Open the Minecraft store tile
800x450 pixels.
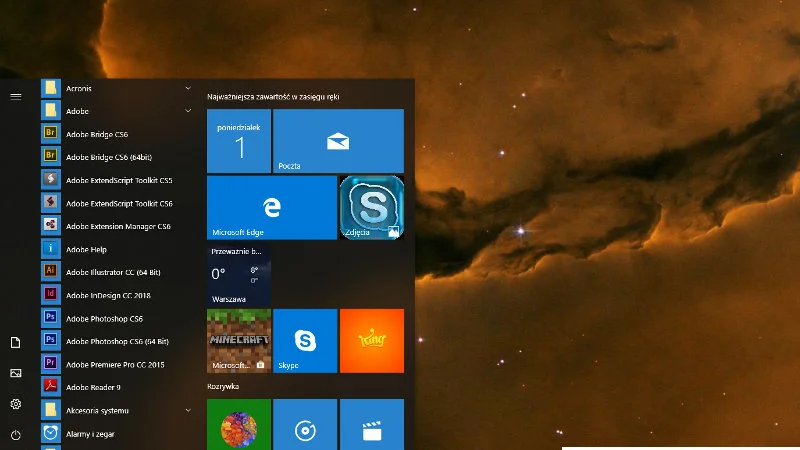(x=239, y=341)
